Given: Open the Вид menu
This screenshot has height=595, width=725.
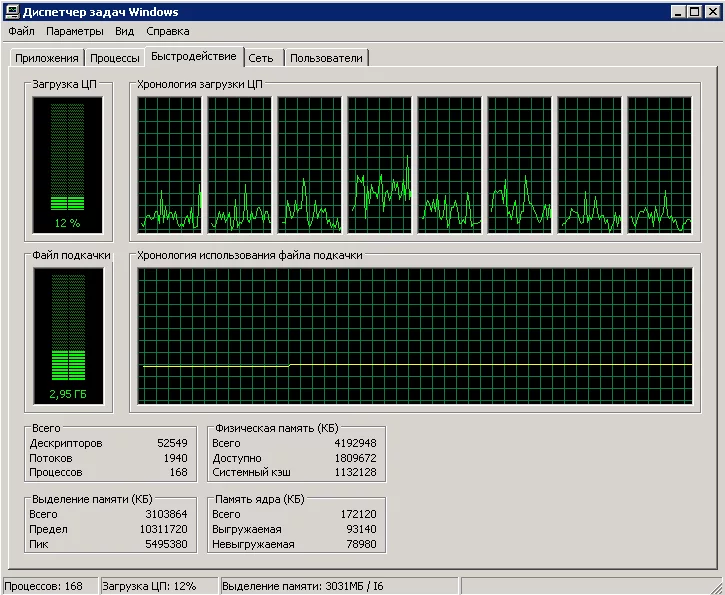Looking at the screenshot, I should pyautogui.click(x=124, y=31).
